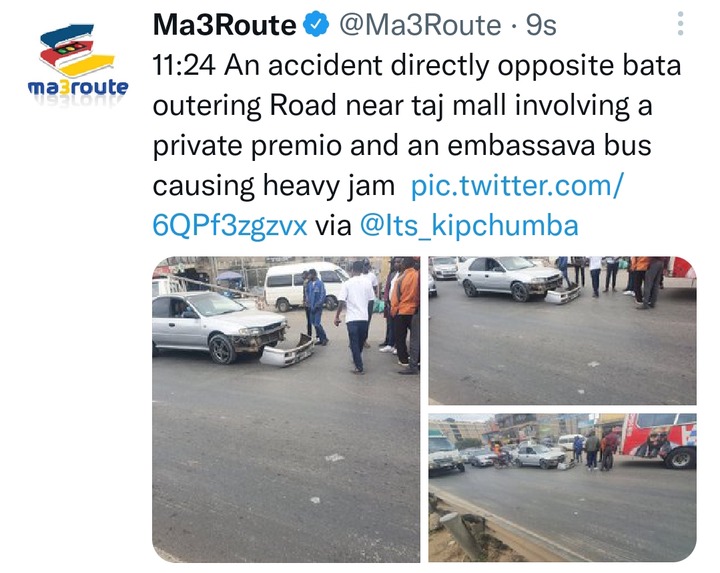This screenshot has height=573, width=720.
Task: Open the tweet's three-dot more options menu
Action: [x=680, y=24]
